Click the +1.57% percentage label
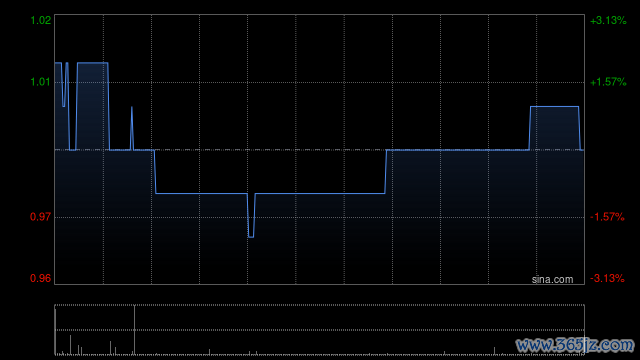The image size is (640, 360). (608, 82)
